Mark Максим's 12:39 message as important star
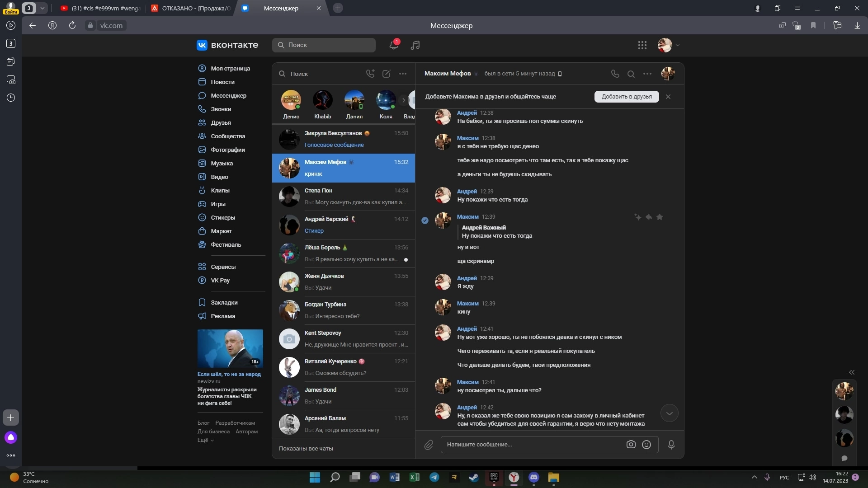Viewport: 868px width, 488px height. click(660, 217)
